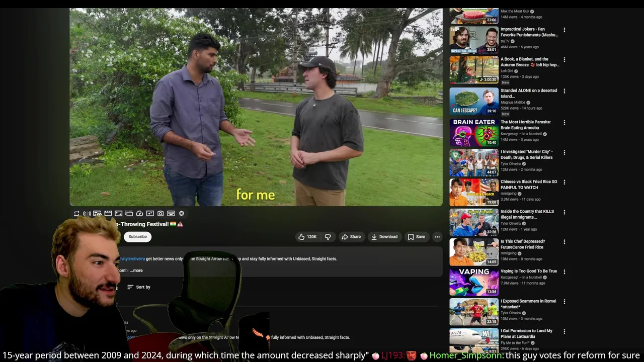This screenshot has height=362, width=644.
Task: Open the Murder City video thumbnail
Action: tap(474, 162)
